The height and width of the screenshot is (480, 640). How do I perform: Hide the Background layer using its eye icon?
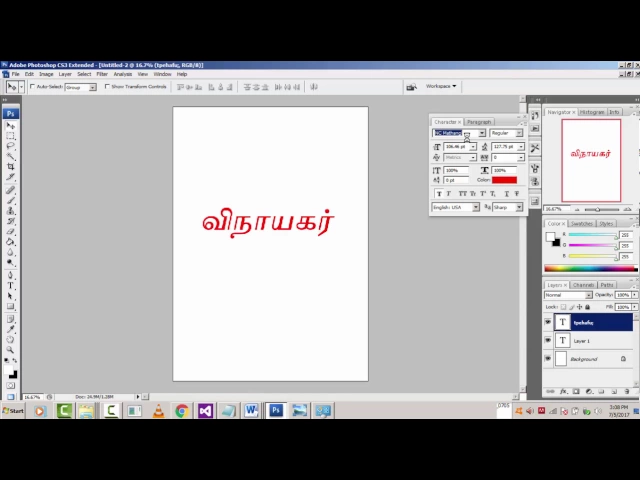547,359
